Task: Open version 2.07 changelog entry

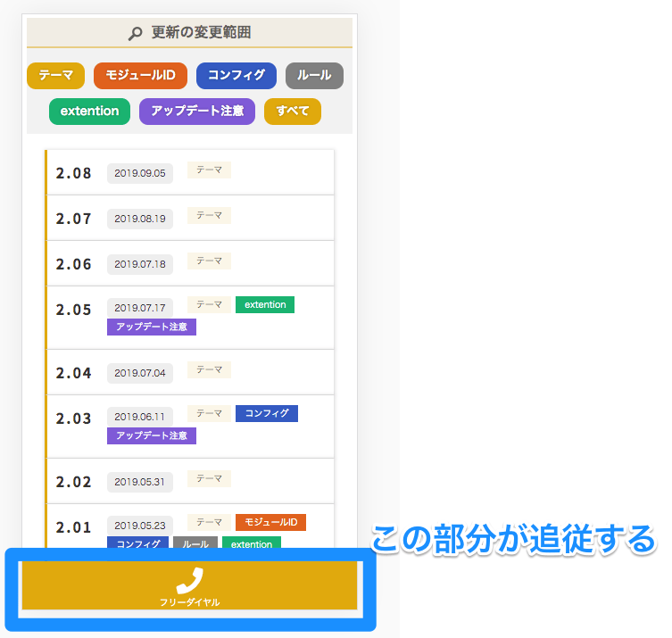Action: point(74,219)
